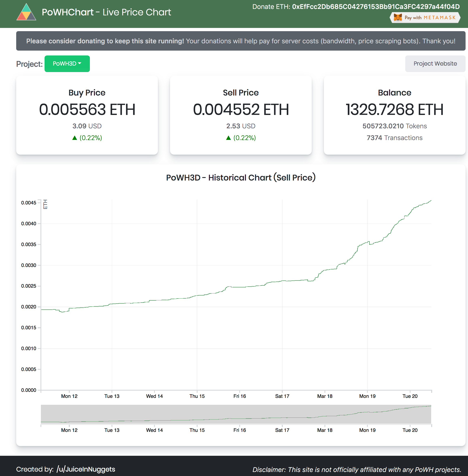Click the Fri 16 label under the brush chart
468x476 pixels.
pyautogui.click(x=240, y=430)
